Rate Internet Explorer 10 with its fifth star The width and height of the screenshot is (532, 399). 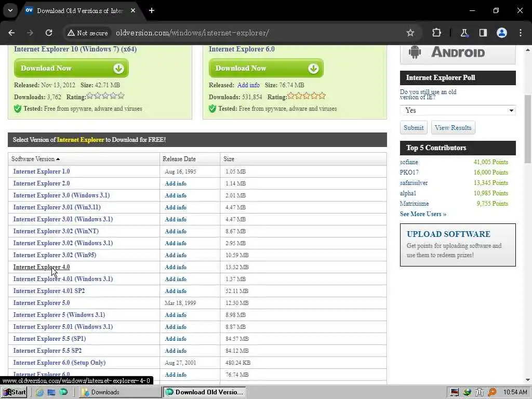[x=121, y=96]
